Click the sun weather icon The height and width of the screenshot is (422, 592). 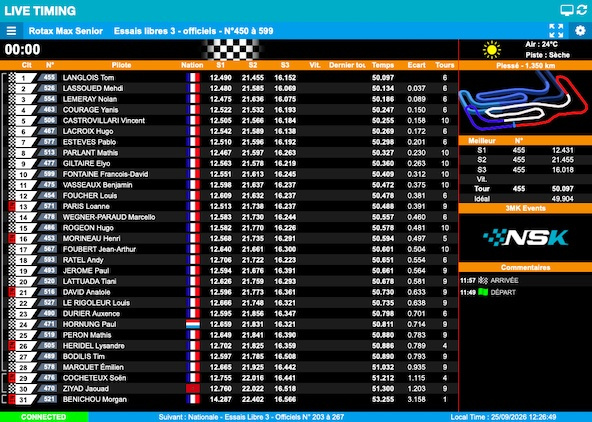pyautogui.click(x=492, y=49)
